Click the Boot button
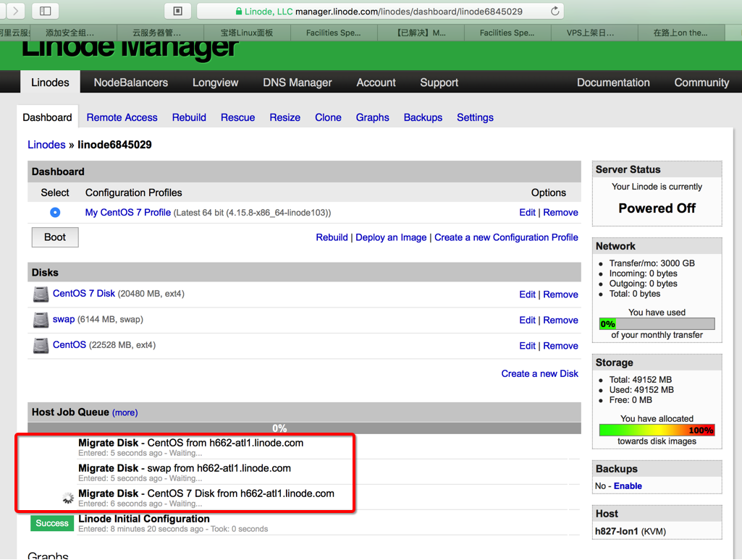Image resolution: width=742 pixels, height=560 pixels. 55,237
